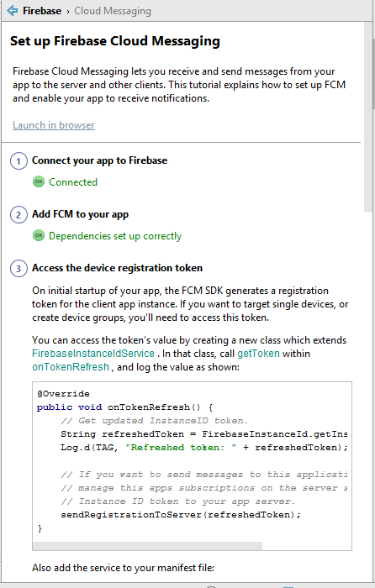Click the vertical scrollbar thumb of the panel
Image resolution: width=375 pixels, height=588 pixels.
[368, 124]
